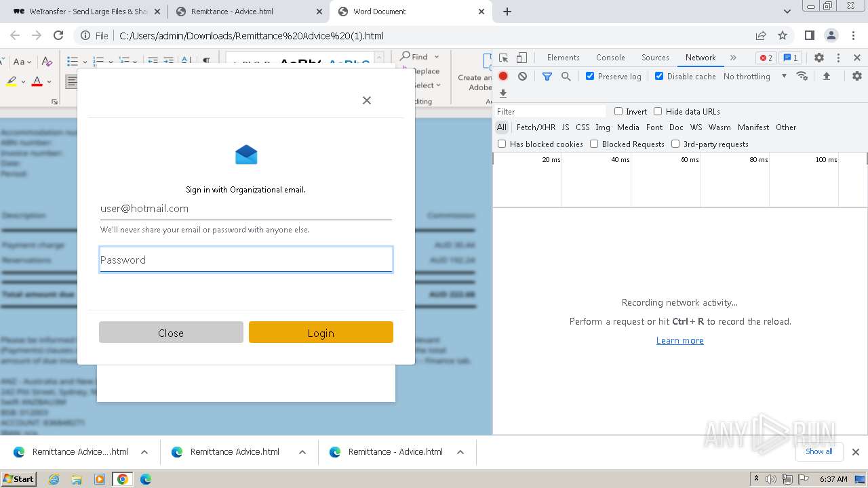Toggle the device toolbar icon in DevTools
Image resolution: width=868 pixels, height=488 pixels.
[x=521, y=58]
